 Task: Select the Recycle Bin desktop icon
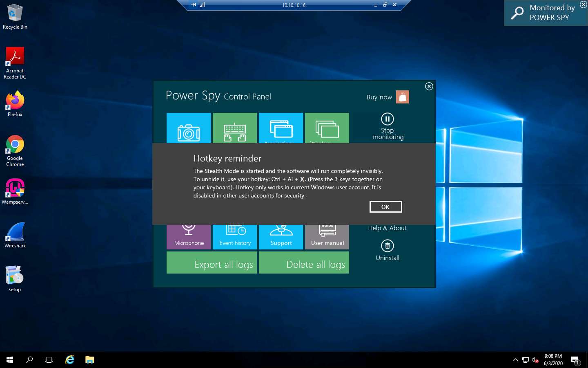[15, 17]
